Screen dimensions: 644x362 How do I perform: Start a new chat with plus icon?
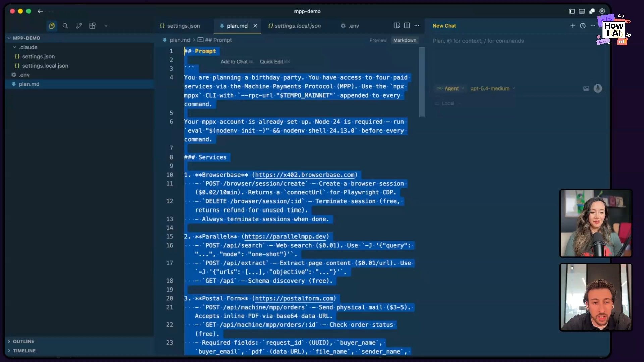pyautogui.click(x=573, y=26)
